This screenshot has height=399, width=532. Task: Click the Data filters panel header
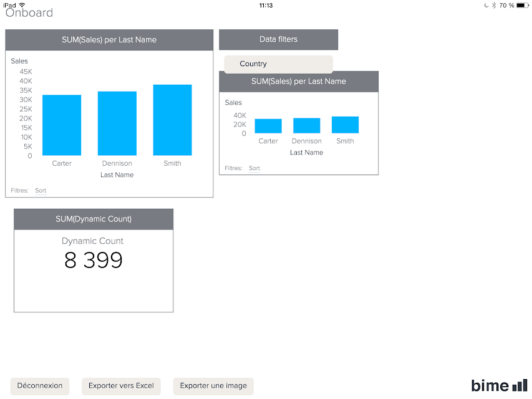[x=279, y=39]
